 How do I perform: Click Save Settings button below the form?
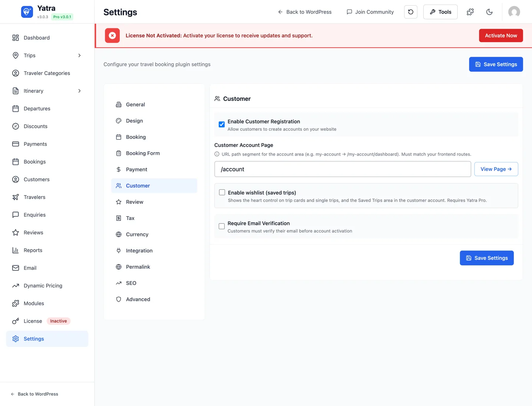[x=487, y=258]
